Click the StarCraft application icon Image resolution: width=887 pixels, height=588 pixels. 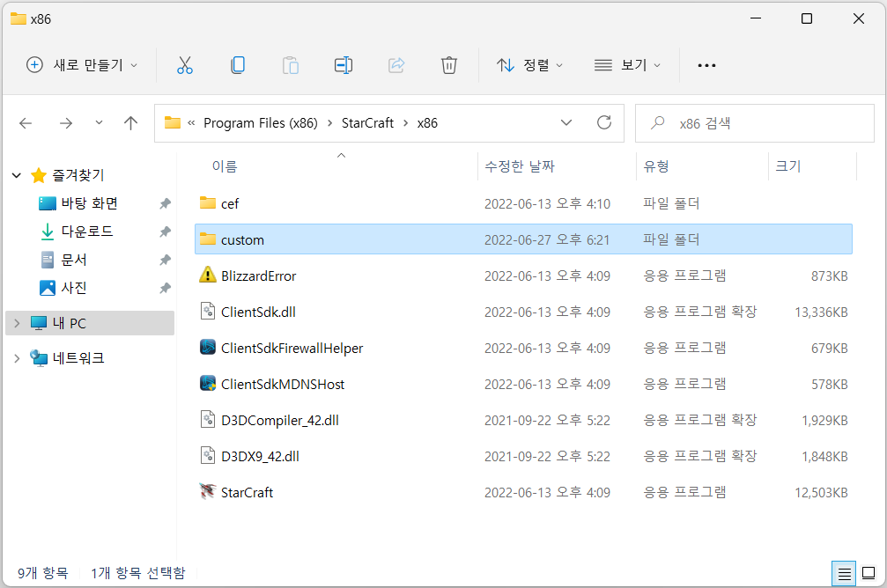click(208, 492)
